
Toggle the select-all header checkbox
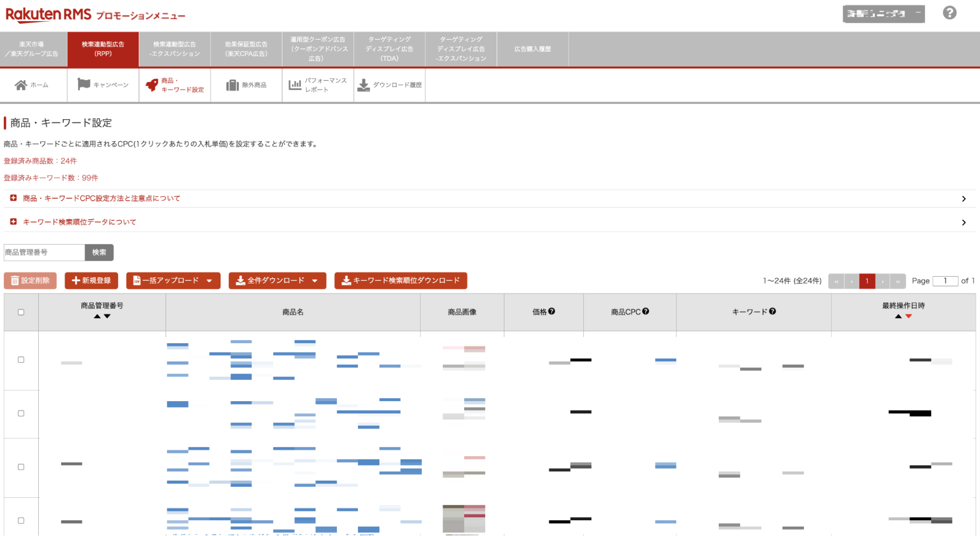[x=21, y=312]
